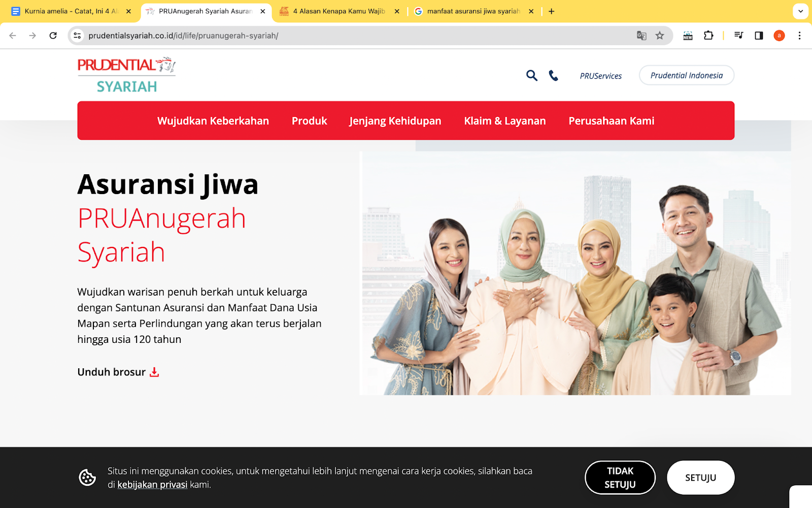Toggle the browser side panel icon
812x508 pixels.
pos(759,36)
